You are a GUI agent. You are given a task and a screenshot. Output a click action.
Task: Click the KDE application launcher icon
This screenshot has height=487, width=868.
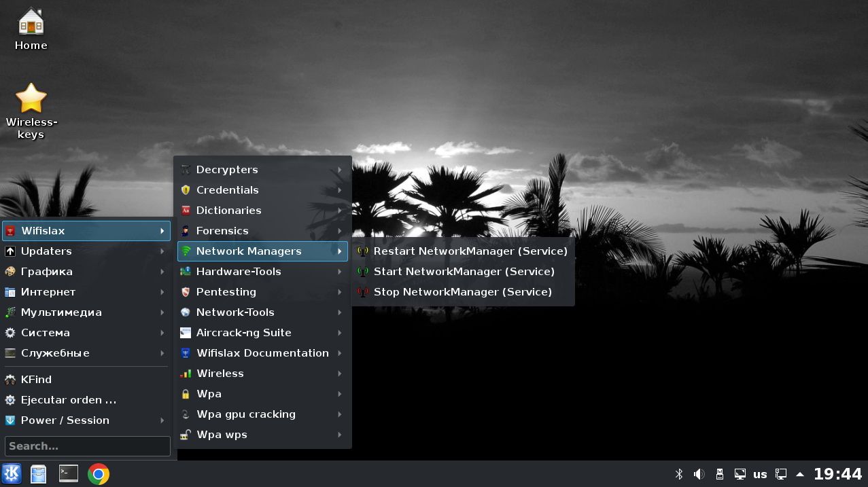click(12, 474)
